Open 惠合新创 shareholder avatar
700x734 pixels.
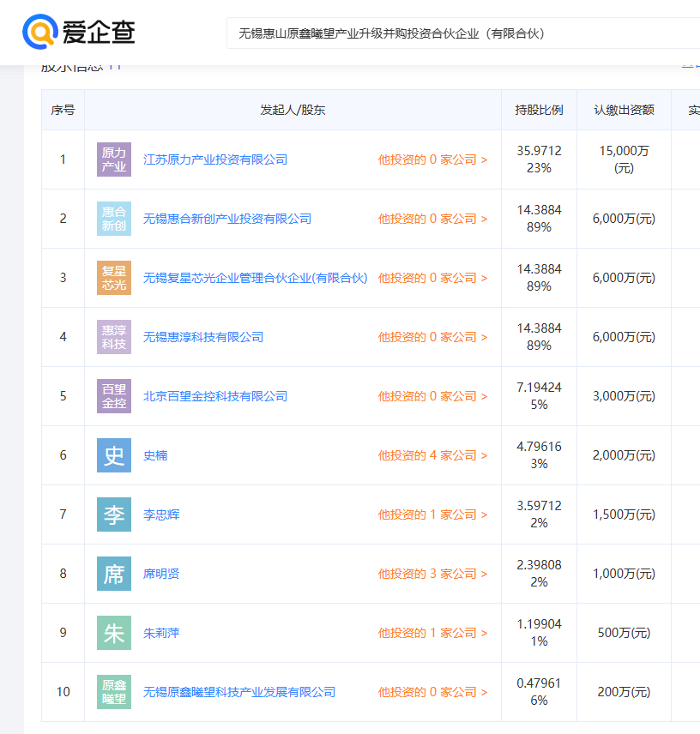(x=114, y=219)
